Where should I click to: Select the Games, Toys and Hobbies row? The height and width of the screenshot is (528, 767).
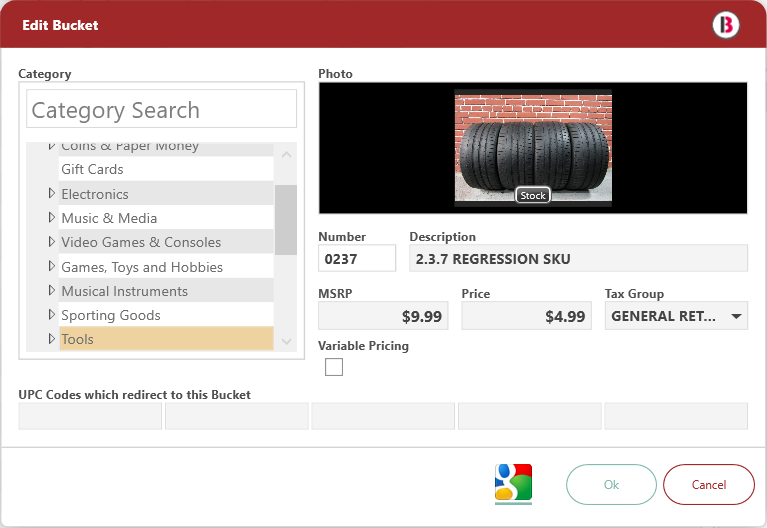point(166,266)
